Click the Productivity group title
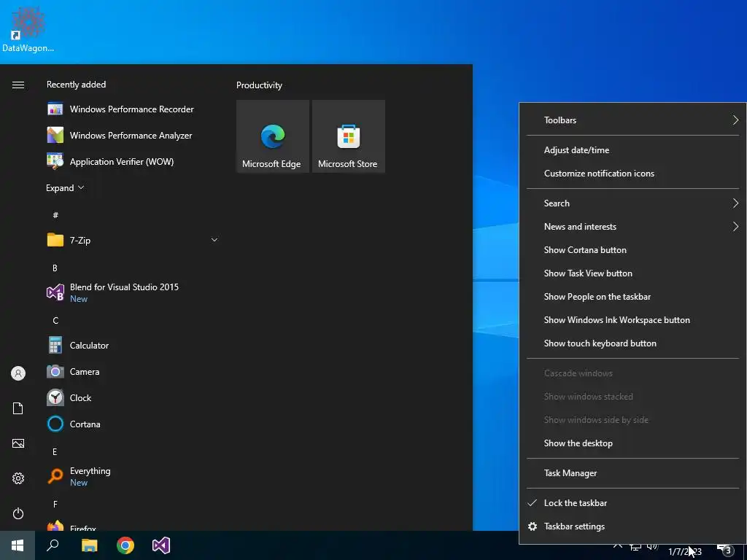Image resolution: width=747 pixels, height=560 pixels. 259,85
